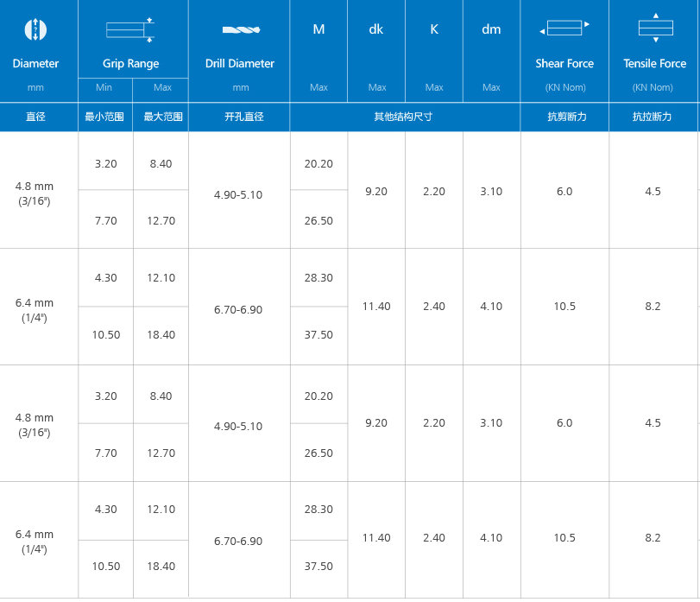This screenshot has width=700, height=602.
Task: Click the Shear Force arrows icon
Action: coord(564,29)
